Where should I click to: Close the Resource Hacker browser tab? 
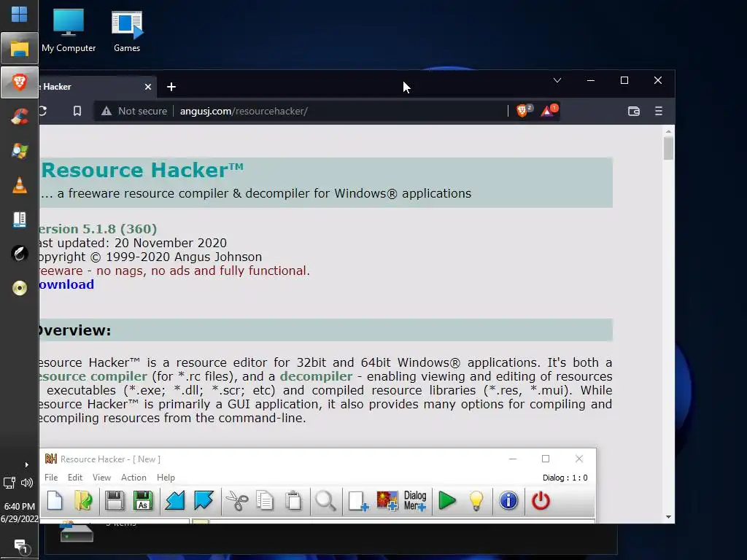point(147,87)
